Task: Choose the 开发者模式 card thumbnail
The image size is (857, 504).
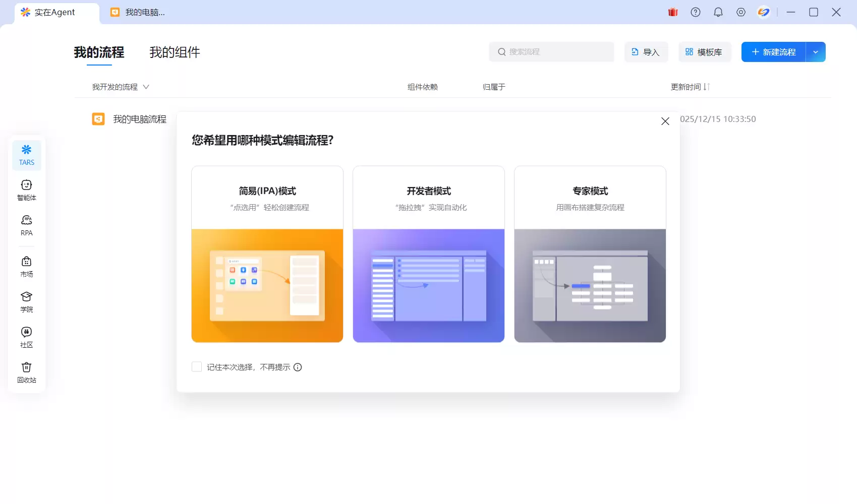Action: tap(429, 285)
